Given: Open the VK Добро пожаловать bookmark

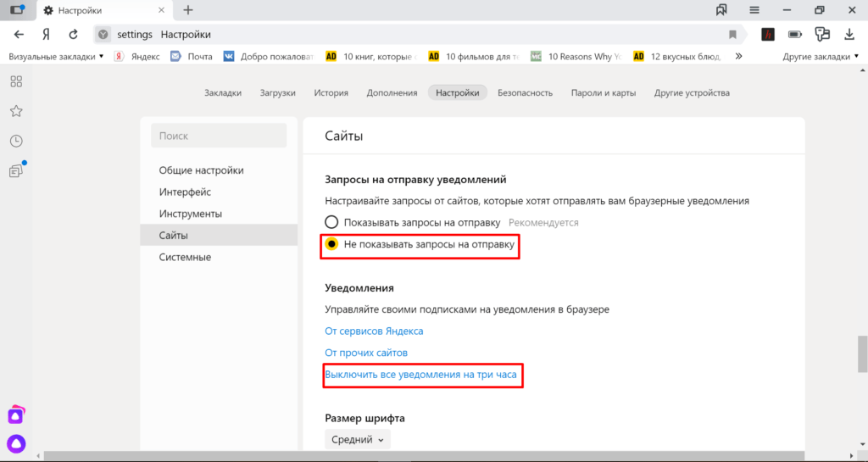Looking at the screenshot, I should pos(269,57).
